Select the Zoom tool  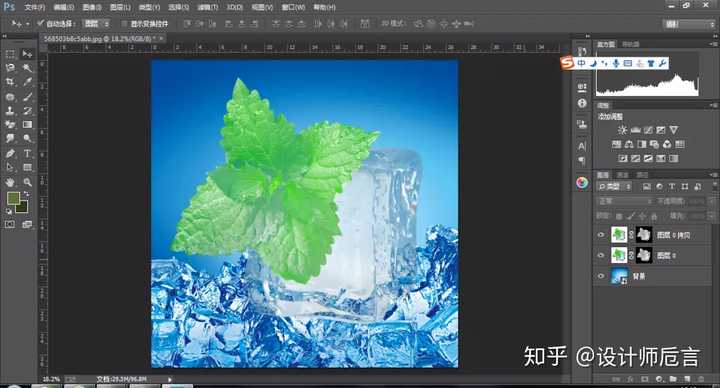tap(27, 182)
